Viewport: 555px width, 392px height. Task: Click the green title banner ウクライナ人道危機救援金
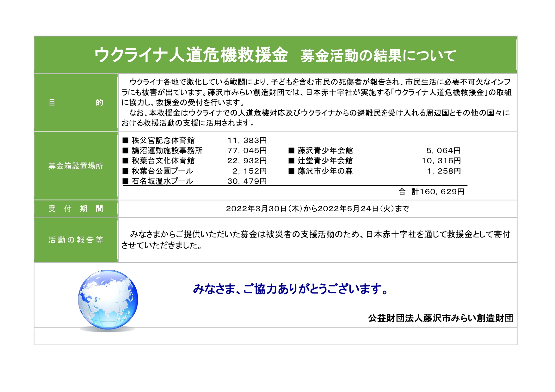click(275, 55)
